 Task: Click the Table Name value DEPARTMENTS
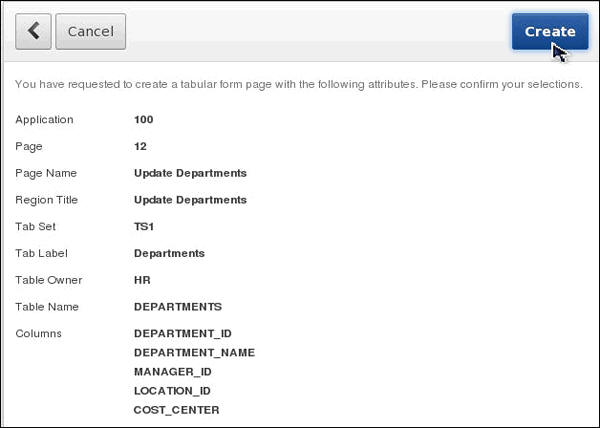(x=178, y=307)
